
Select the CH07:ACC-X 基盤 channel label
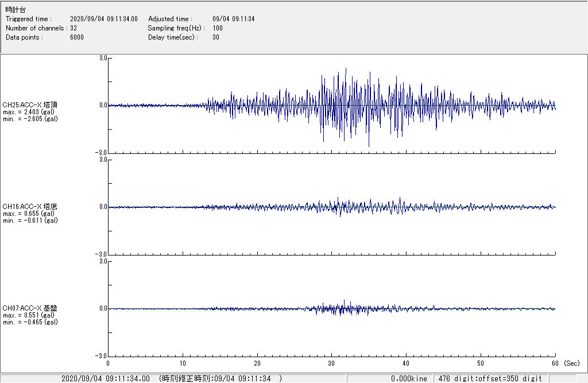pos(30,308)
